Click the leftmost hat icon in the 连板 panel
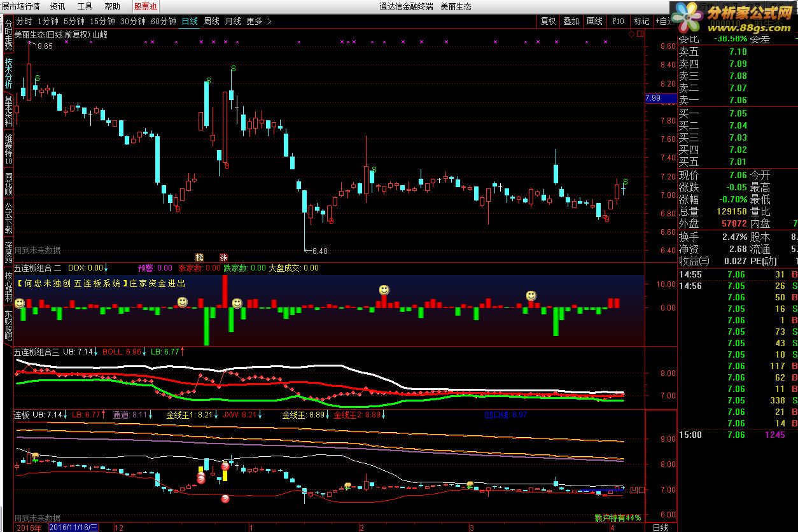This screenshot has width=798, height=532. click(x=36, y=456)
